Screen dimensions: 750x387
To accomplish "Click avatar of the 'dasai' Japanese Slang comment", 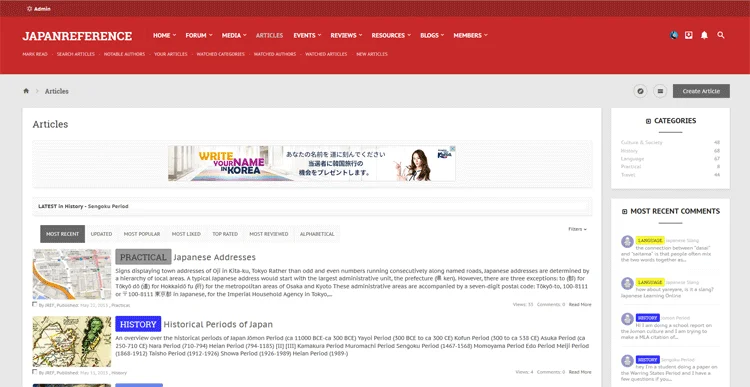I will click(627, 242).
